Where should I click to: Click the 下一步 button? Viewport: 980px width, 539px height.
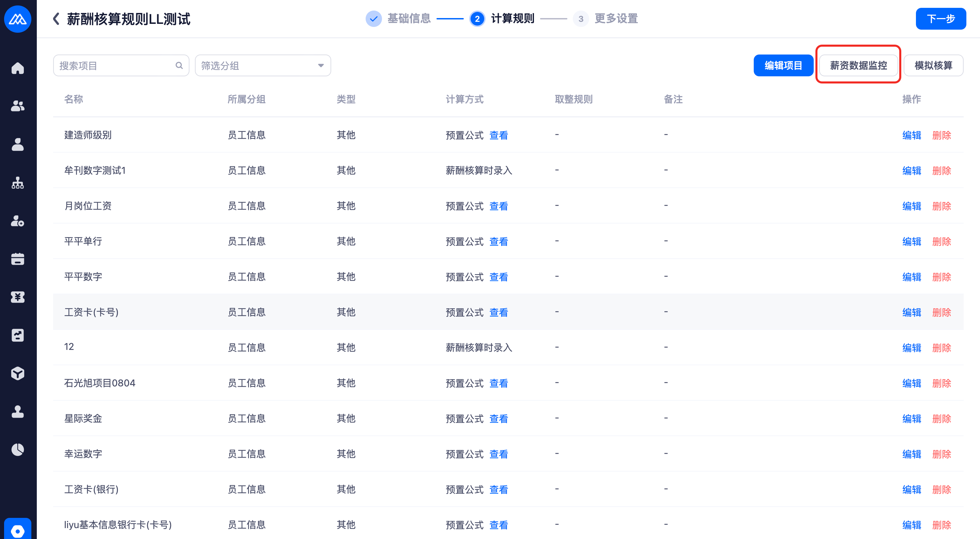click(x=940, y=19)
